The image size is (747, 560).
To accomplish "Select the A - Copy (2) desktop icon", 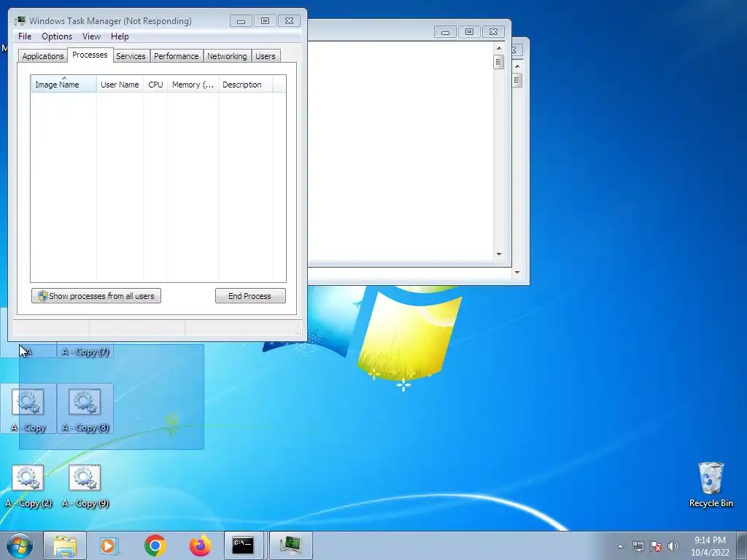I will (28, 486).
